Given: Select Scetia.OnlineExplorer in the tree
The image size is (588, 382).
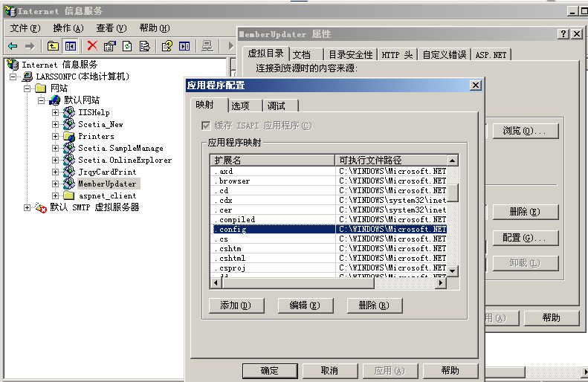Looking at the screenshot, I should point(124,160).
